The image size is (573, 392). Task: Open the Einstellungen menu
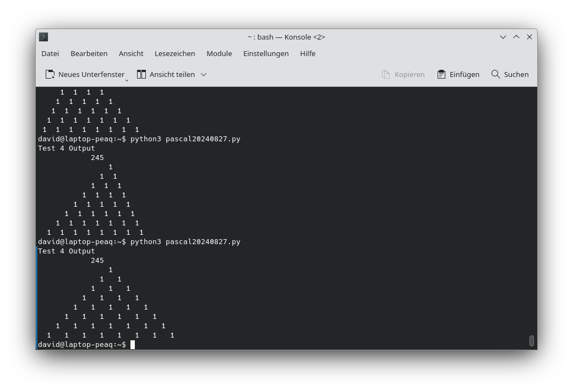[x=266, y=53]
